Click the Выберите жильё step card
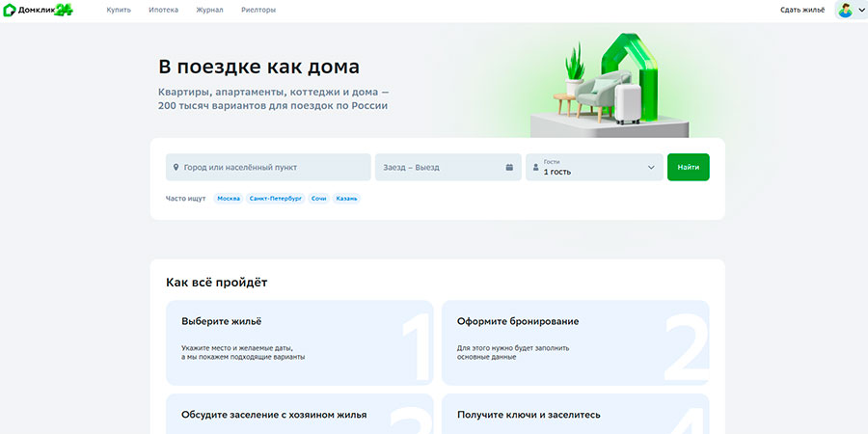This screenshot has width=868, height=434. coord(300,342)
